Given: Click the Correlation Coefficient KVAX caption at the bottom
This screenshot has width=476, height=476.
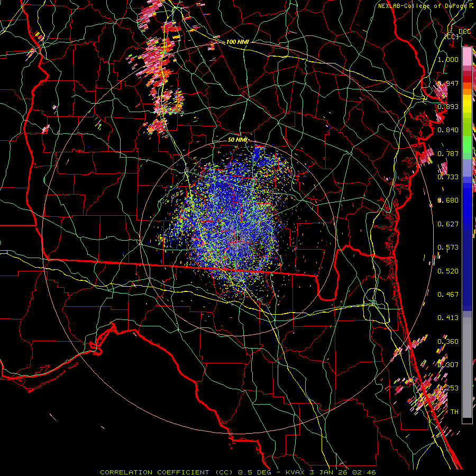Looking at the screenshot, I should [x=238, y=472].
